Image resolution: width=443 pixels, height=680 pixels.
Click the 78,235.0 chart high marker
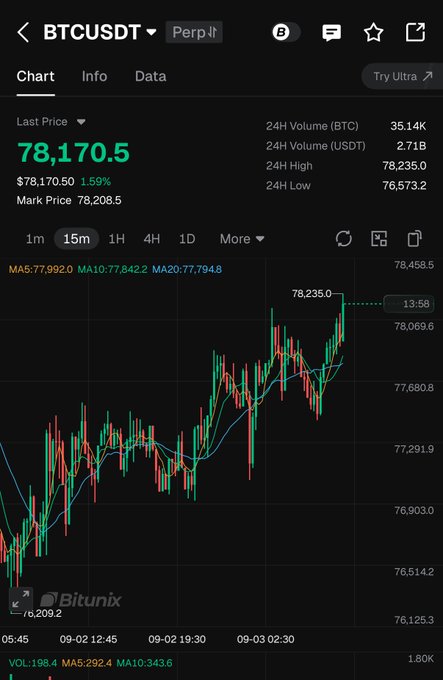312,294
